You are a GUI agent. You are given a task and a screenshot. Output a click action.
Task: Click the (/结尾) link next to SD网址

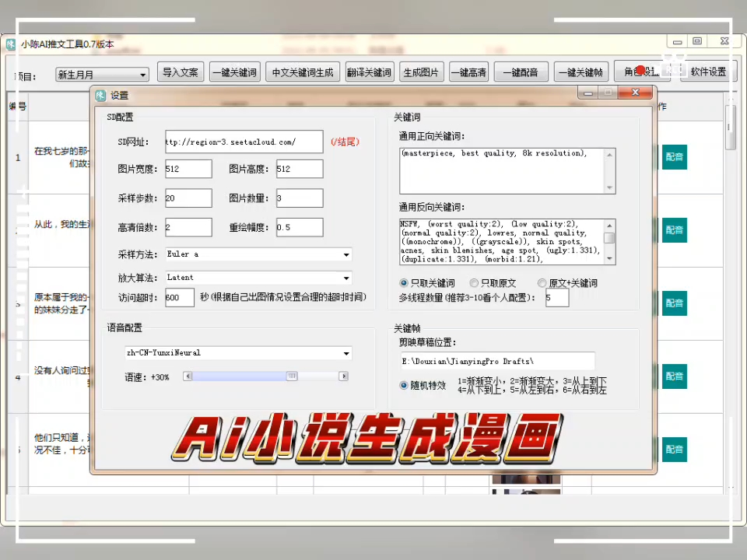[x=345, y=142]
